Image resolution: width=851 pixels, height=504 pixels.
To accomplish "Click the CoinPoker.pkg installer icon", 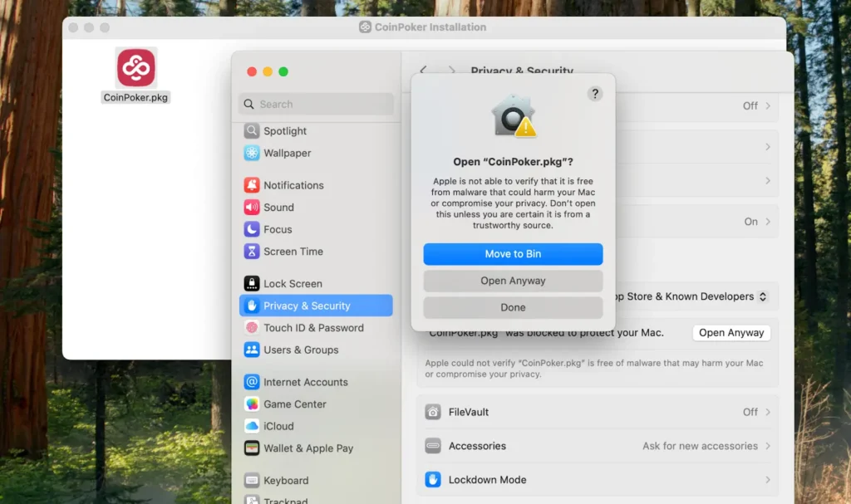I will click(135, 68).
